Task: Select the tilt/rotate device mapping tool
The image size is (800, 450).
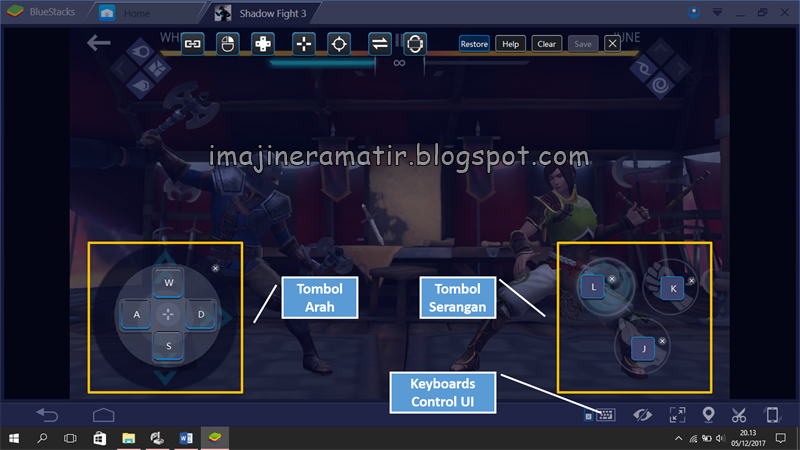Action: (415, 44)
